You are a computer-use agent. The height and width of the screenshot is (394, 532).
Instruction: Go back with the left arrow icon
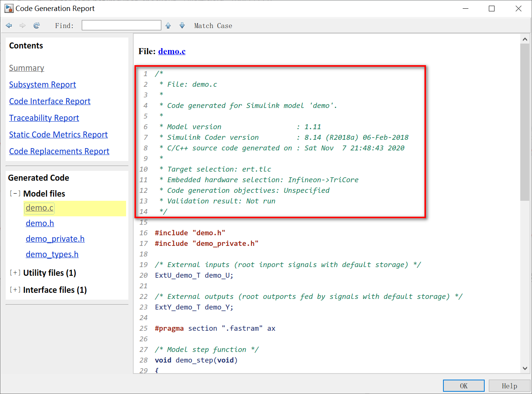pyautogui.click(x=9, y=25)
